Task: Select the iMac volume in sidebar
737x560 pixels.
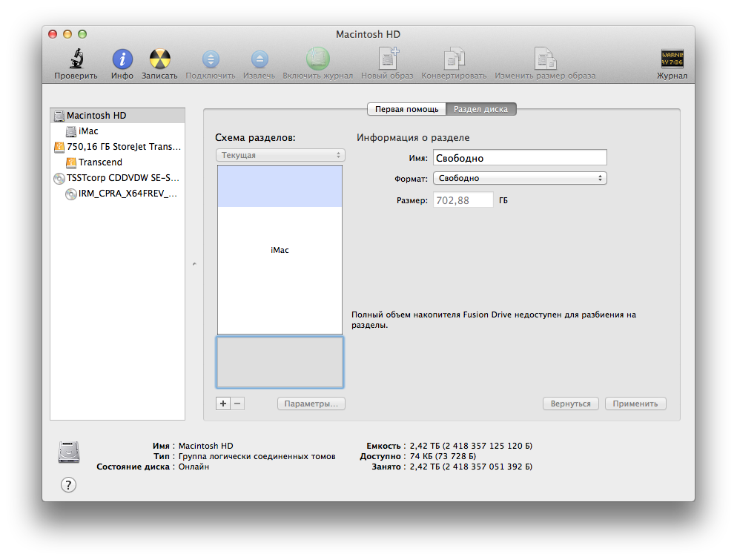Action: pyautogui.click(x=117, y=131)
